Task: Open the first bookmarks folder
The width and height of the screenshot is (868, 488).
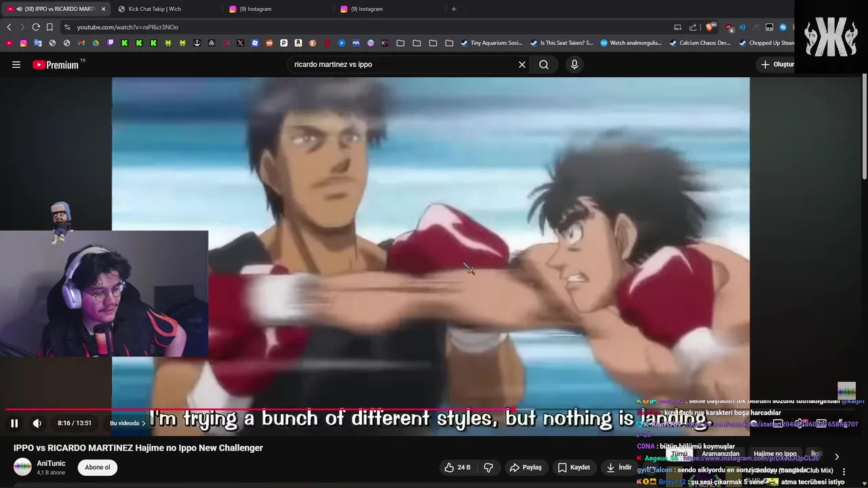Action: 401,43
